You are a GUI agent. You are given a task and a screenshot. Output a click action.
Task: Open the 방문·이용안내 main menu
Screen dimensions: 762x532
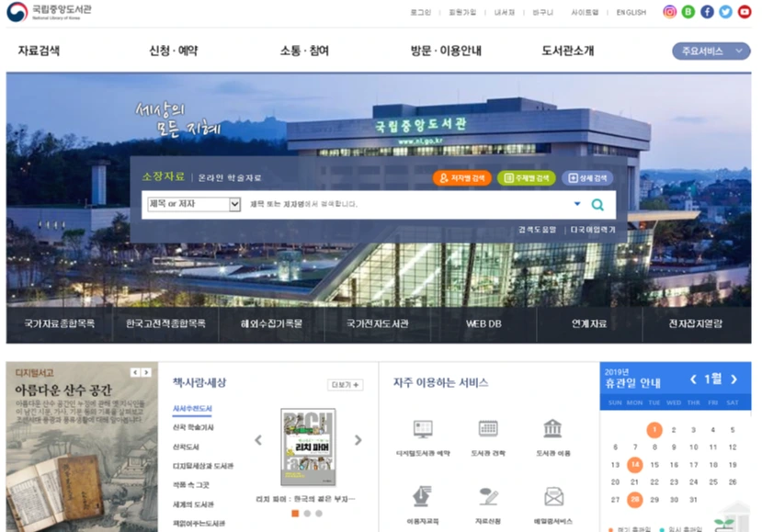coord(446,51)
